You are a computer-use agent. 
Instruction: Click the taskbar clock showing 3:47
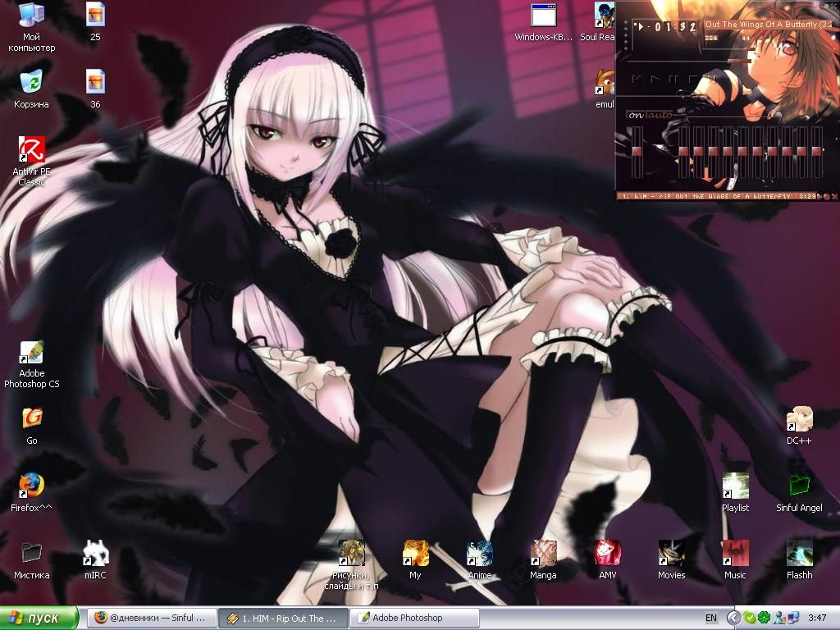[817, 618]
